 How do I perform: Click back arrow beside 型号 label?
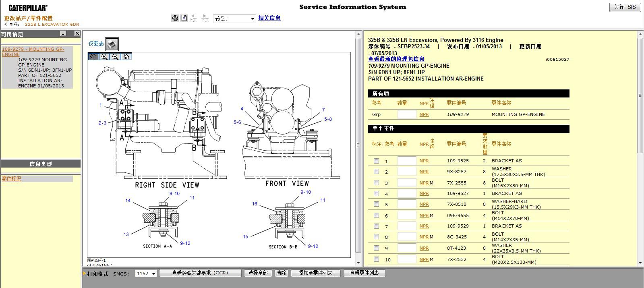click(x=6, y=24)
